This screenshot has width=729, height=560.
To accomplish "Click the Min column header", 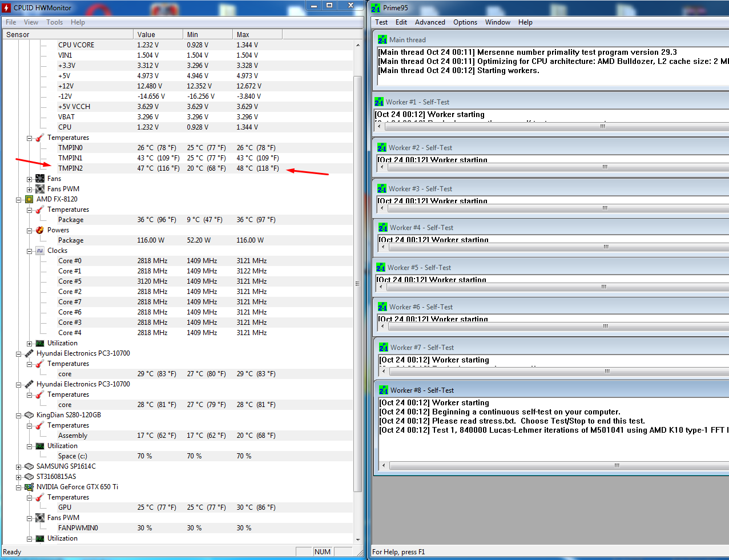I will point(208,34).
